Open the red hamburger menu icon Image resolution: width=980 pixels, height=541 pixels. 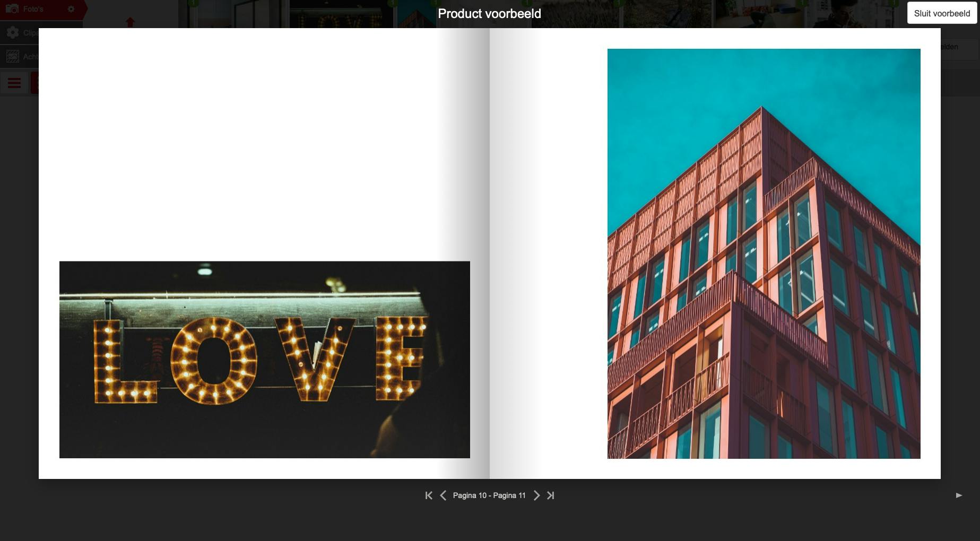coord(14,83)
